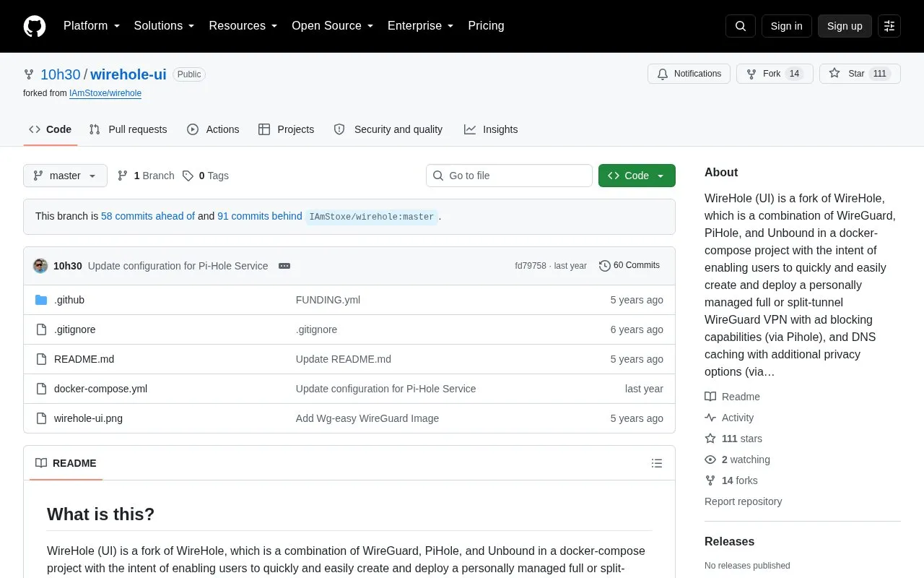Open the 58 commits ahead link
Viewport: 924px width, 578px height.
pyautogui.click(x=148, y=216)
